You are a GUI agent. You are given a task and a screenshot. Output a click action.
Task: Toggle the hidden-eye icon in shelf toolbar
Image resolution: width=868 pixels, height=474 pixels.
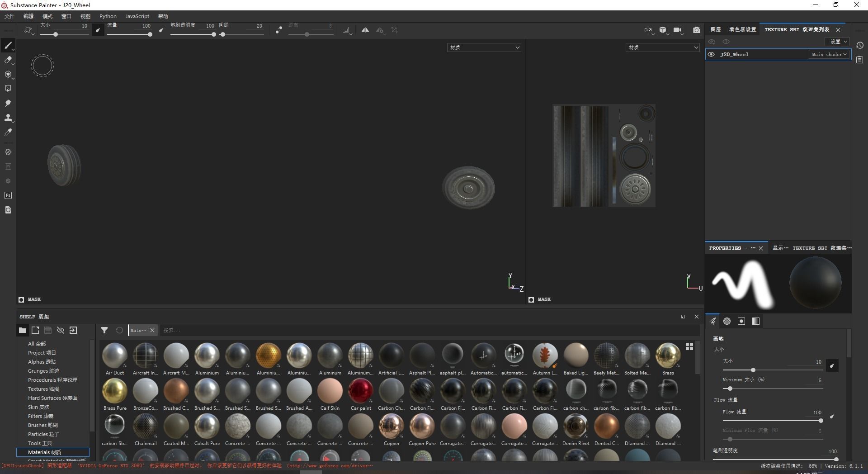pyautogui.click(x=61, y=330)
